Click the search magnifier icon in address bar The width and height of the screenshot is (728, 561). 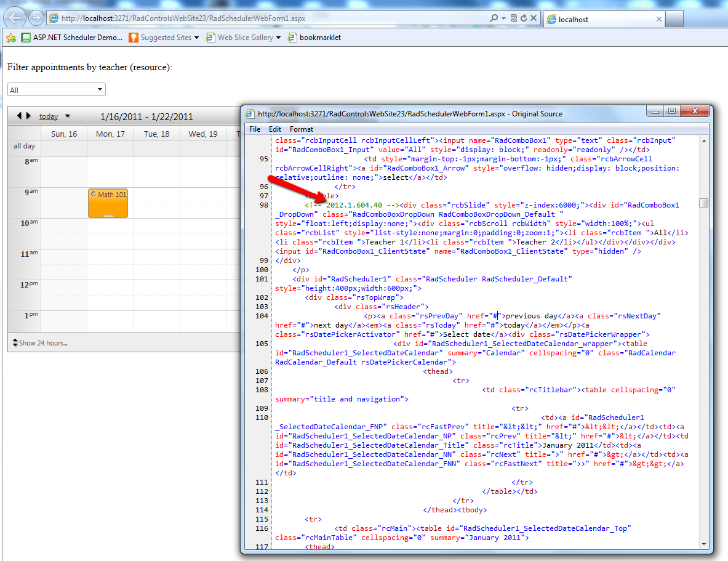pyautogui.click(x=494, y=18)
